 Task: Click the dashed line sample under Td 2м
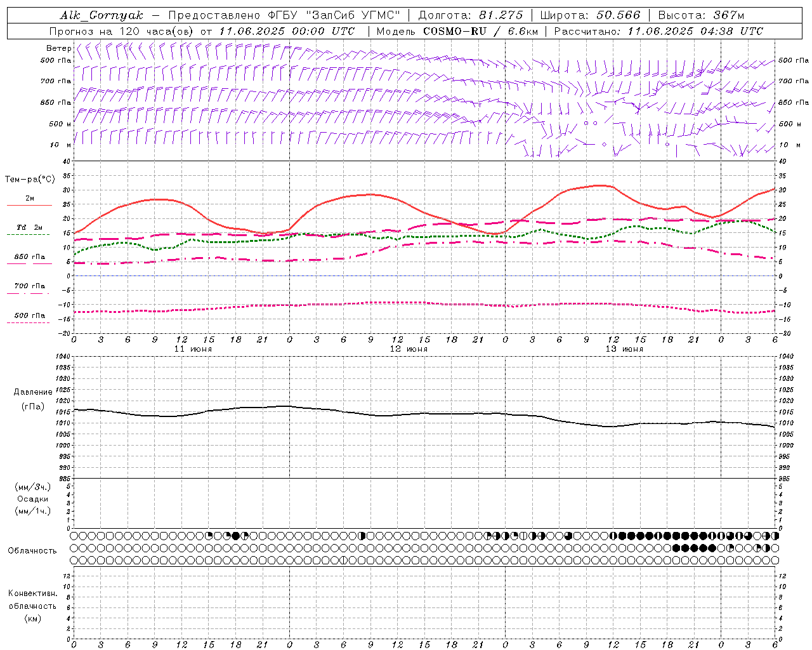[x=29, y=235]
